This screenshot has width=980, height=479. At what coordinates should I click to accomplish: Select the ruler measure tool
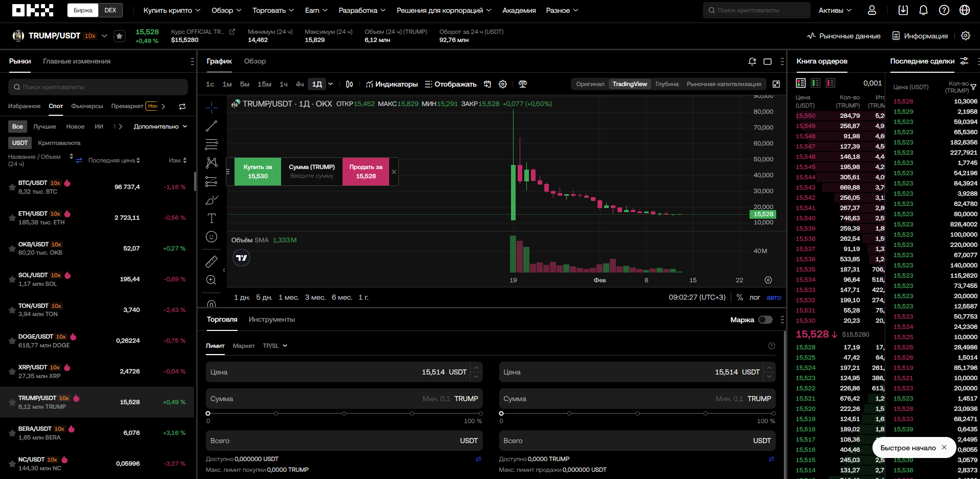[211, 261]
